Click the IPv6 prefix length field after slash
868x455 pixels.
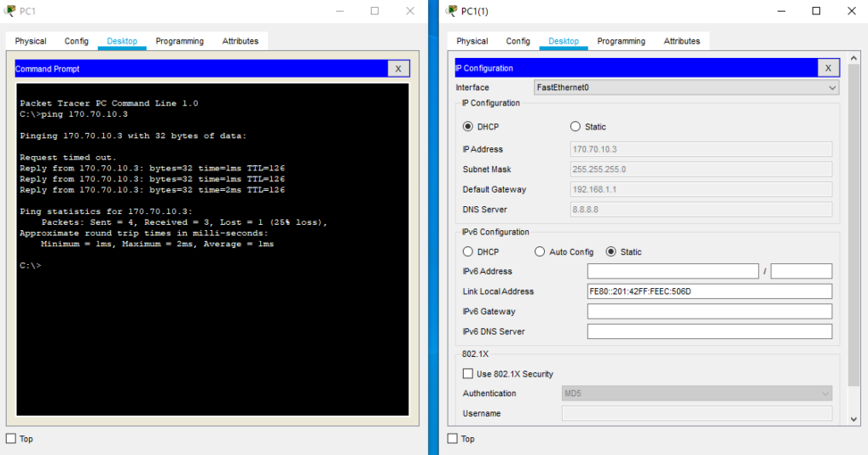click(x=801, y=271)
